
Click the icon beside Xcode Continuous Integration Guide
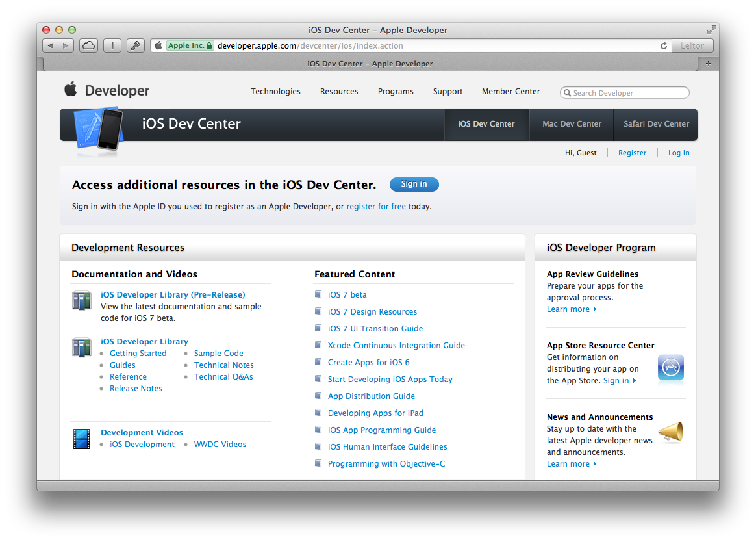click(x=318, y=345)
